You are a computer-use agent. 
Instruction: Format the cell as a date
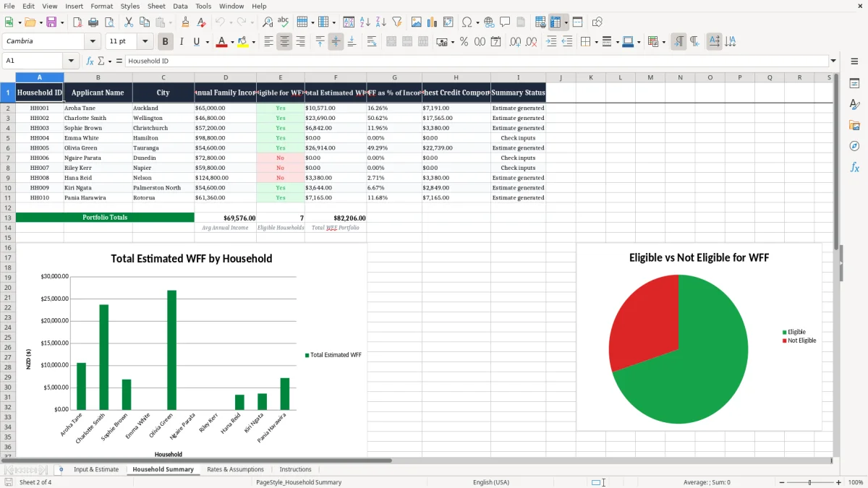click(495, 42)
